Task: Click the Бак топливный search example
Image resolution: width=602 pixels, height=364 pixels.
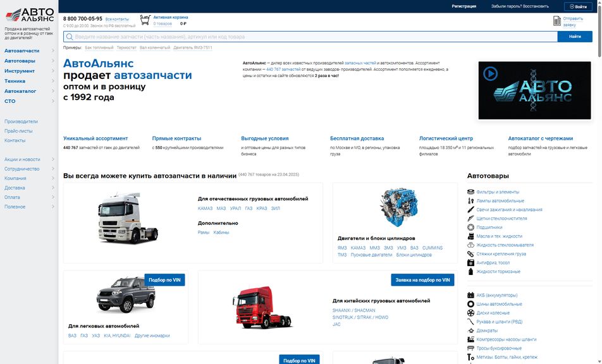Action: coord(99,47)
